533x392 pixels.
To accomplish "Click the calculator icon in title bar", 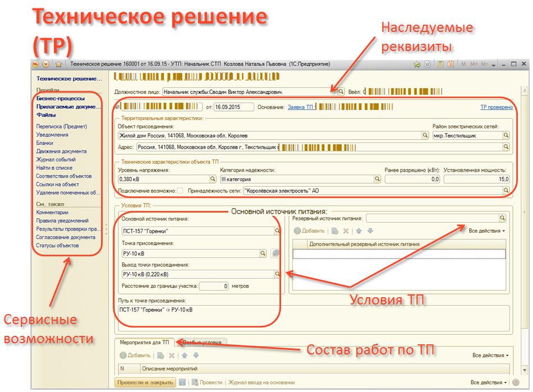I will 441,64.
